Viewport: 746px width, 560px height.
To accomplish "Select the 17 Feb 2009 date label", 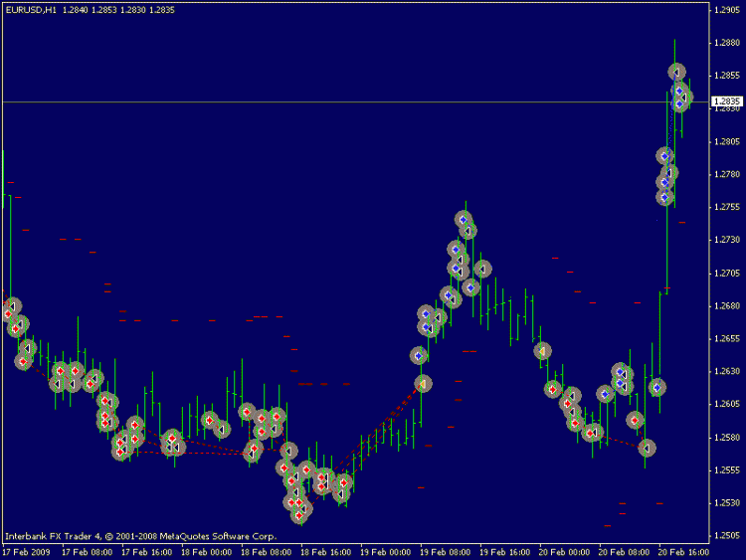I will click(x=26, y=552).
